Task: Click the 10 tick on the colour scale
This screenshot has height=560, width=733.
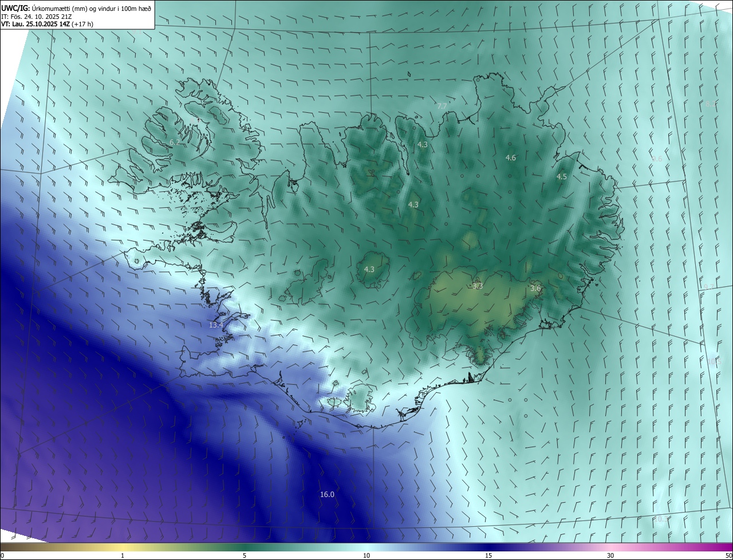Action: click(x=366, y=555)
